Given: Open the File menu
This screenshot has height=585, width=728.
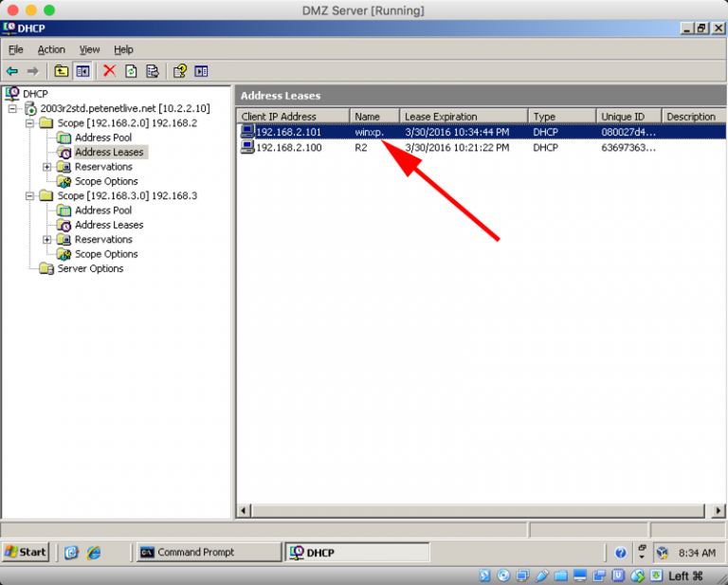Looking at the screenshot, I should [x=16, y=49].
